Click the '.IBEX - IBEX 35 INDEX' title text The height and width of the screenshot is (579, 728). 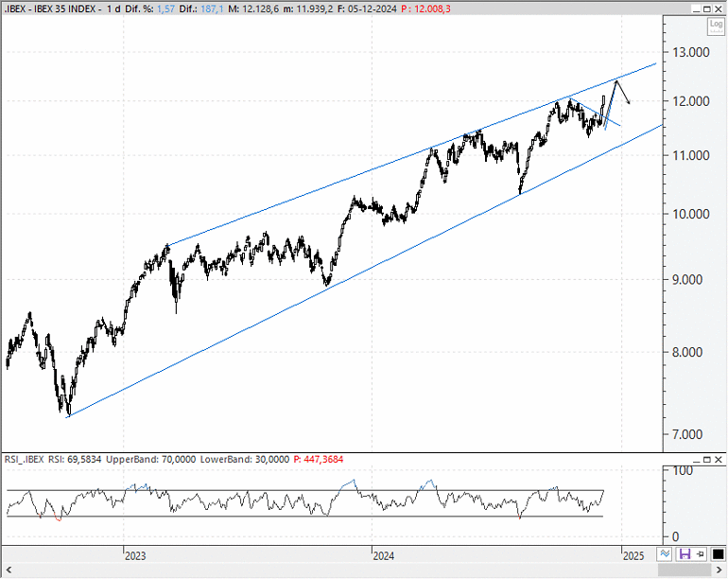[50, 9]
